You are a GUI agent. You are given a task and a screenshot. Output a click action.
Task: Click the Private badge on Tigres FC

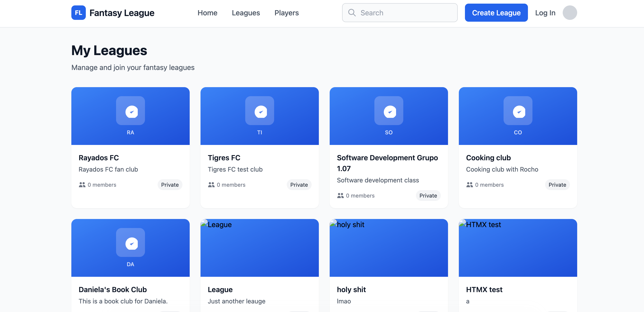pos(299,185)
